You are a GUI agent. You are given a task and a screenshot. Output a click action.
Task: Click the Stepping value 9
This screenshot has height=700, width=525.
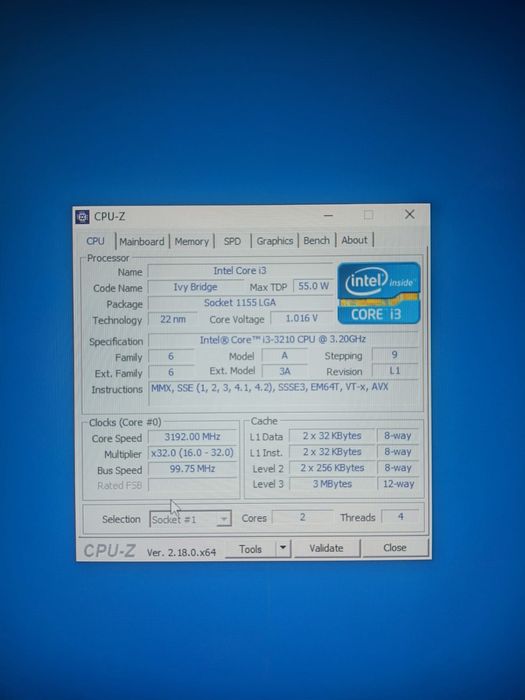395,355
